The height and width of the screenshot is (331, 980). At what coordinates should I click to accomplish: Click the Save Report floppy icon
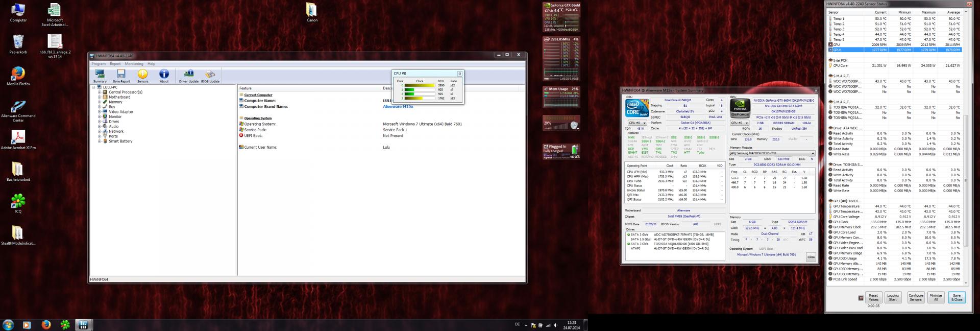121,76
